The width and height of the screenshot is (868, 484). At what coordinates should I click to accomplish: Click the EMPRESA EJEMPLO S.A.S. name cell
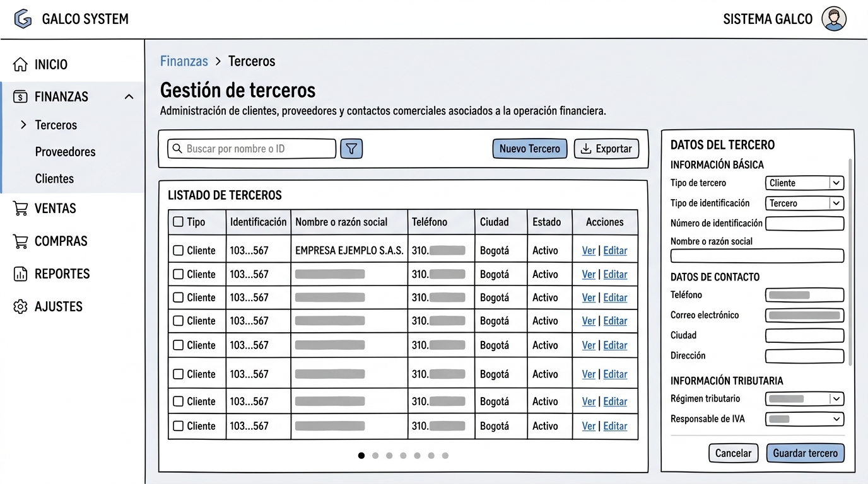(x=349, y=250)
